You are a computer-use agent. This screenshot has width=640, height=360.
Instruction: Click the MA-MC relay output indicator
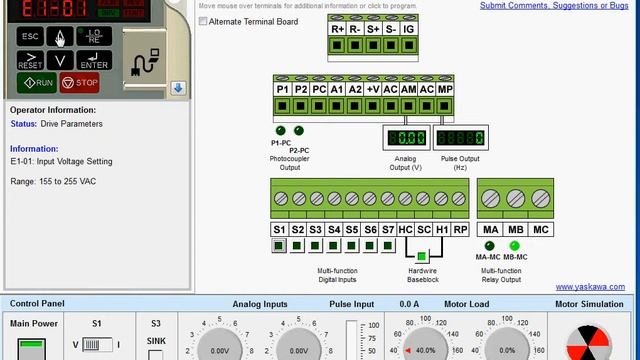click(489, 246)
